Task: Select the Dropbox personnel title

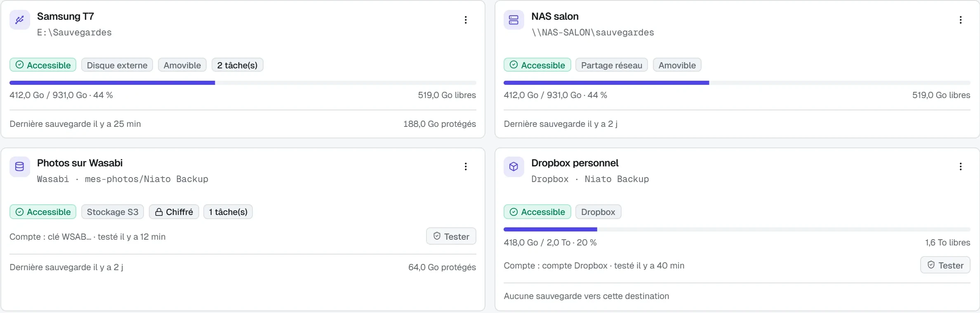Action: pos(575,163)
